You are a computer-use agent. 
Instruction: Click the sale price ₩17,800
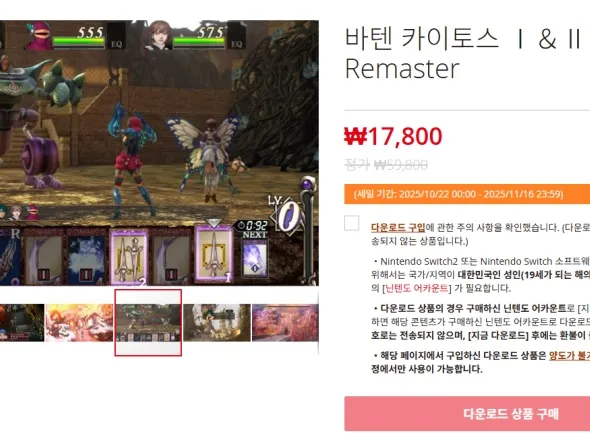[x=393, y=136]
